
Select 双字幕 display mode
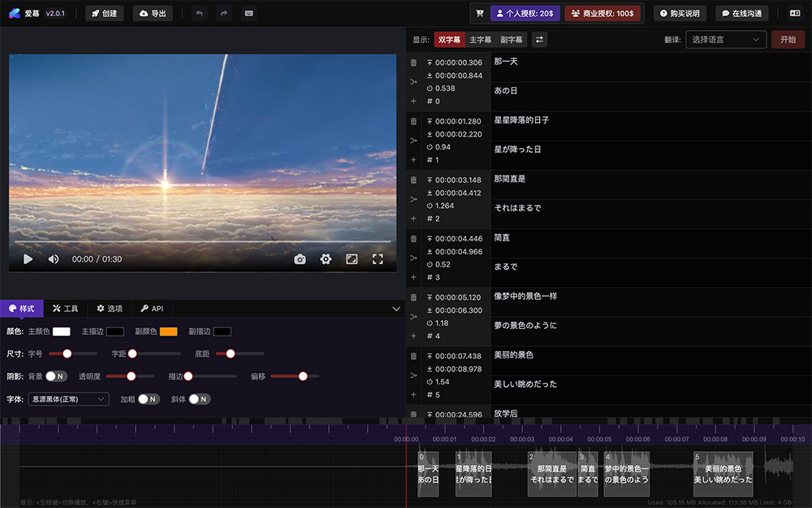click(x=449, y=39)
